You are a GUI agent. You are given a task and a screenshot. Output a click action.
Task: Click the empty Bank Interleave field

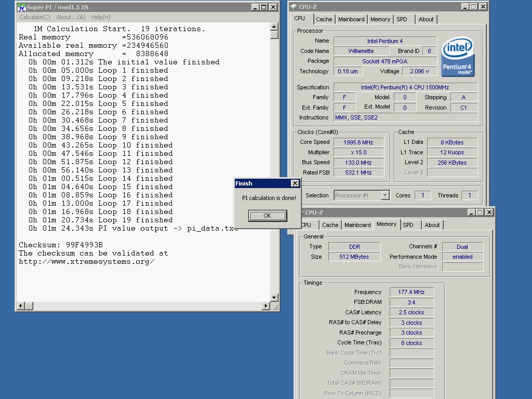click(x=463, y=267)
